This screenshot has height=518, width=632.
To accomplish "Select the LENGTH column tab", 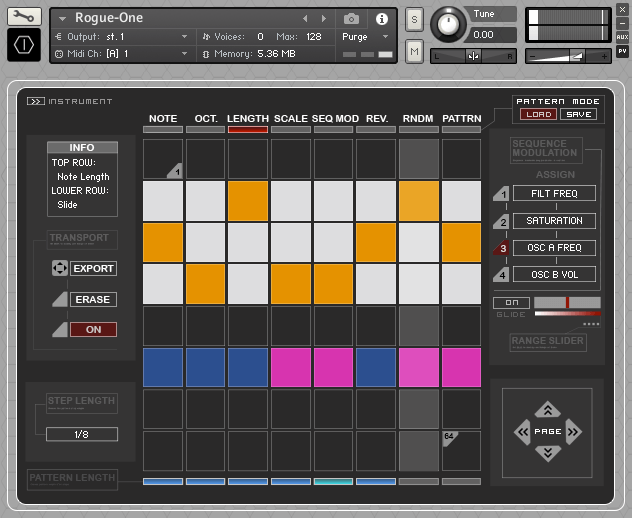I will coord(247,119).
